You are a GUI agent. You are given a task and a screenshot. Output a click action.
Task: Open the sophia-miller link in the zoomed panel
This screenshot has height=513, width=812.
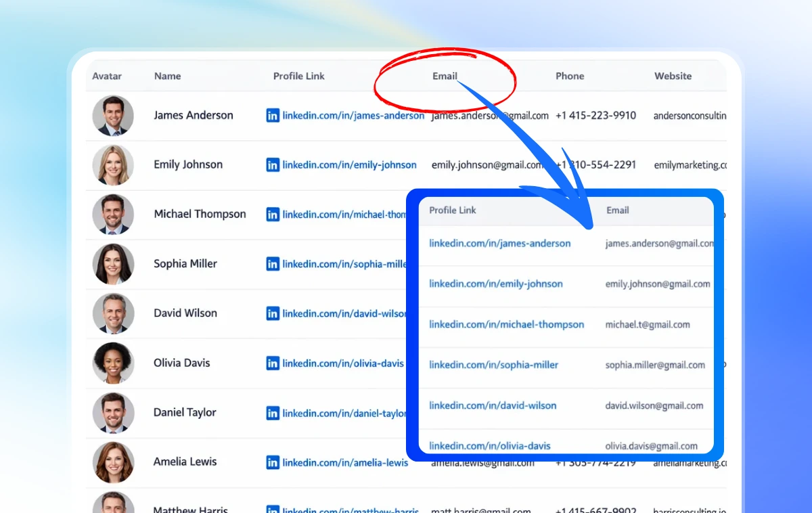pyautogui.click(x=493, y=365)
